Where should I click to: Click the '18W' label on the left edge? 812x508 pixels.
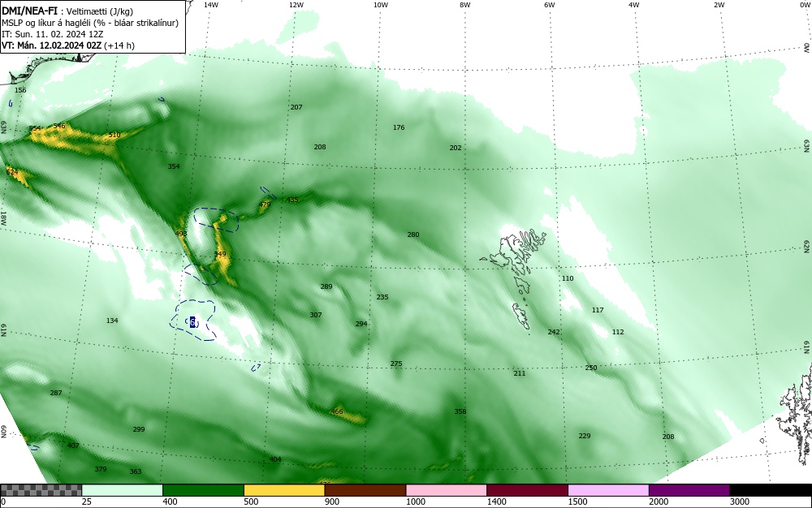3,217
